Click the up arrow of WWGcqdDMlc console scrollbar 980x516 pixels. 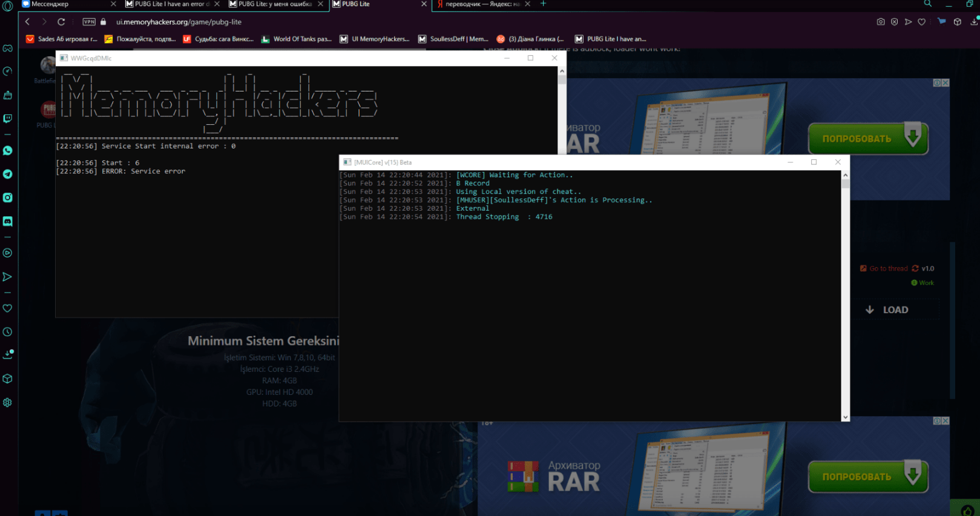(x=562, y=71)
